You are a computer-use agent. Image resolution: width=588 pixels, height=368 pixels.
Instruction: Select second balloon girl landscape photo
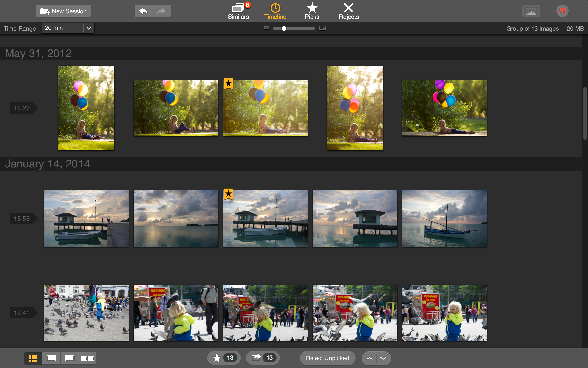pos(176,108)
